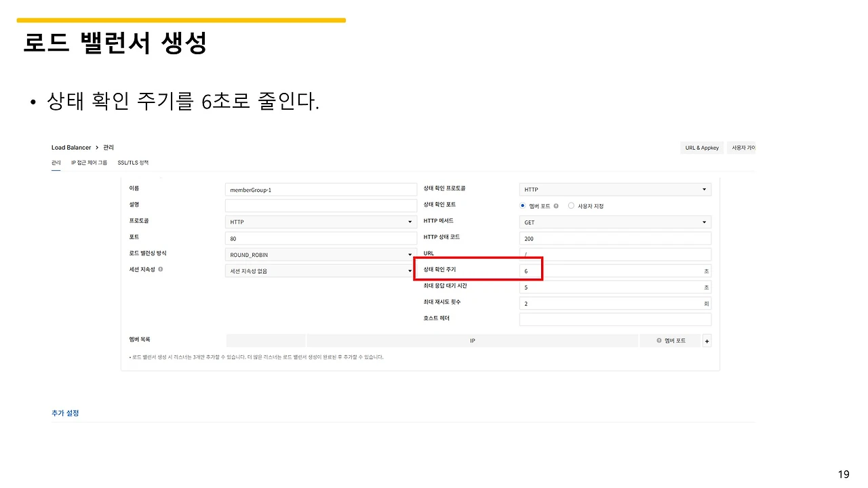Click info icon beside 멤버 포트 radio
Image resolution: width=868 pixels, height=488 pixels.
coord(556,205)
